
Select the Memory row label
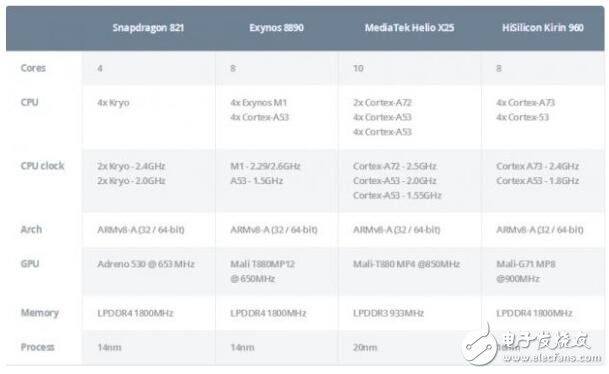click(40, 313)
